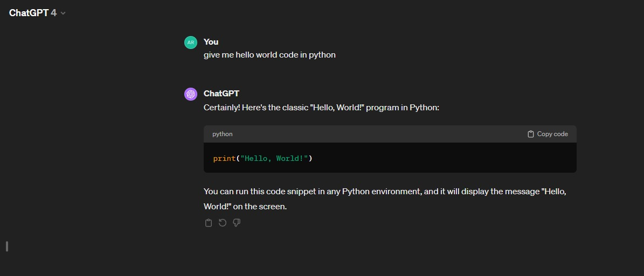
Task: Click the green AR user avatar
Action: coord(191,43)
